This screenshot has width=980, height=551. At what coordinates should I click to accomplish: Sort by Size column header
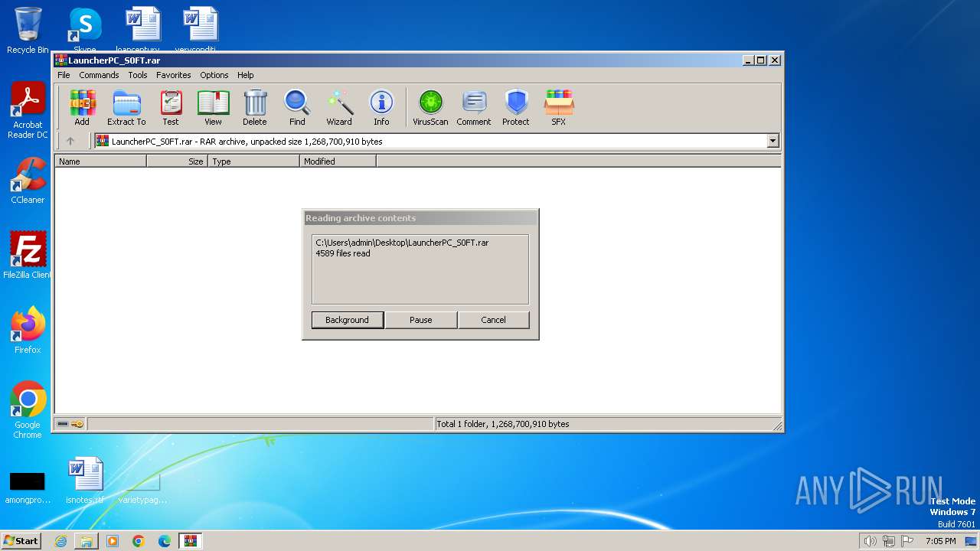click(177, 161)
